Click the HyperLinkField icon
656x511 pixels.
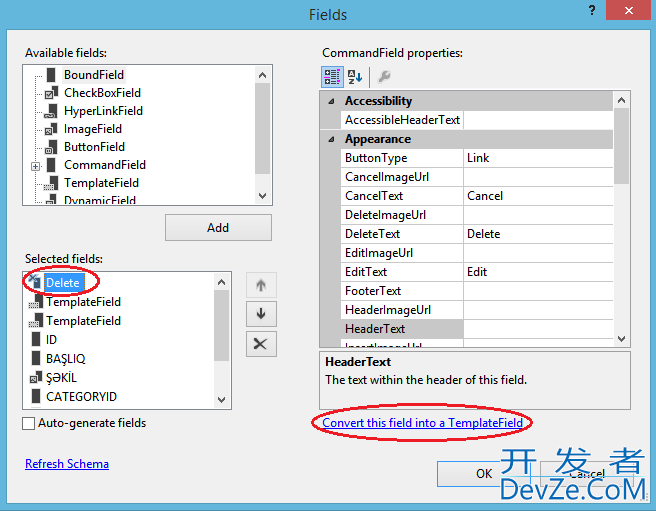point(51,111)
